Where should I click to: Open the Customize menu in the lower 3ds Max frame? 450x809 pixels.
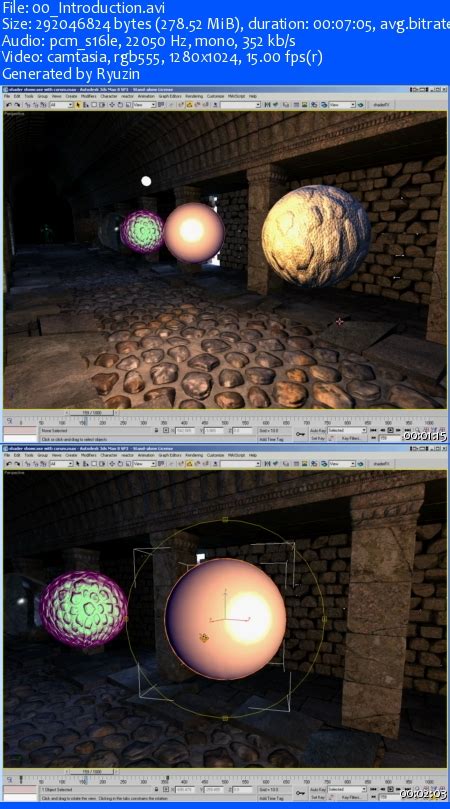coord(215,456)
